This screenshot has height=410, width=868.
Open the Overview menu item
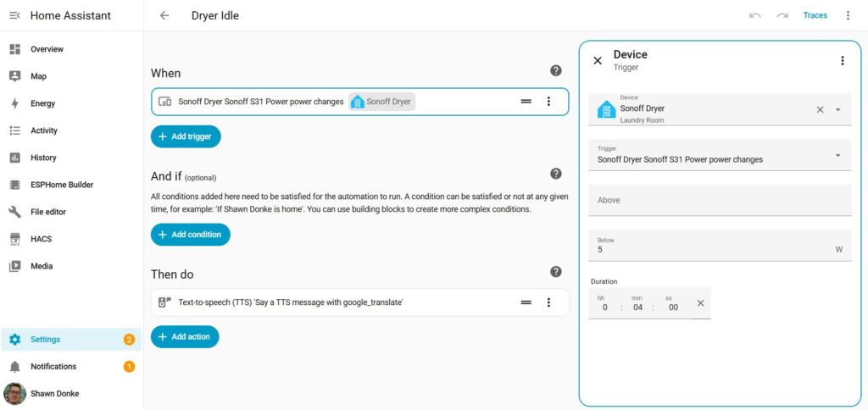71,49
